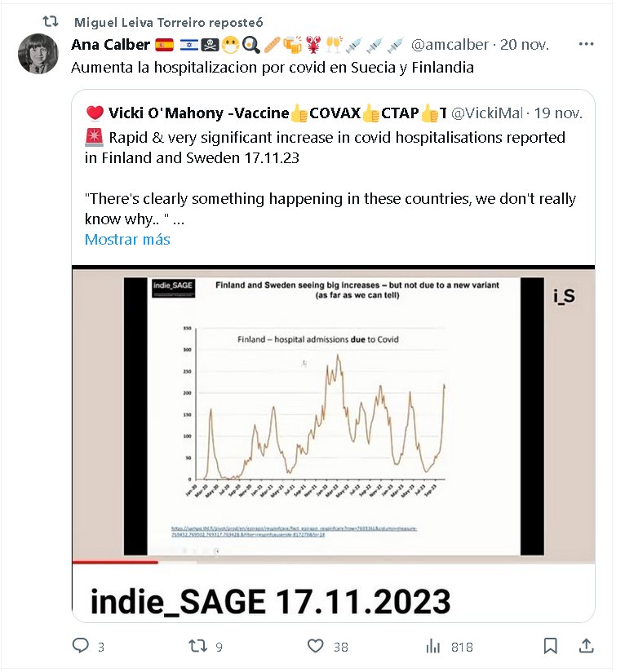Click the red video progress bar
Image resolution: width=625 pixels, height=672 pixels.
tap(115, 562)
